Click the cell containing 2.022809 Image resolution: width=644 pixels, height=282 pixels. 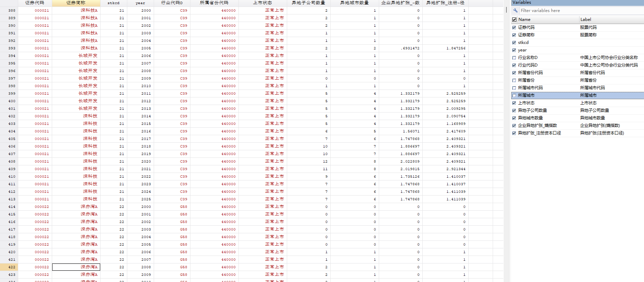(x=400, y=161)
